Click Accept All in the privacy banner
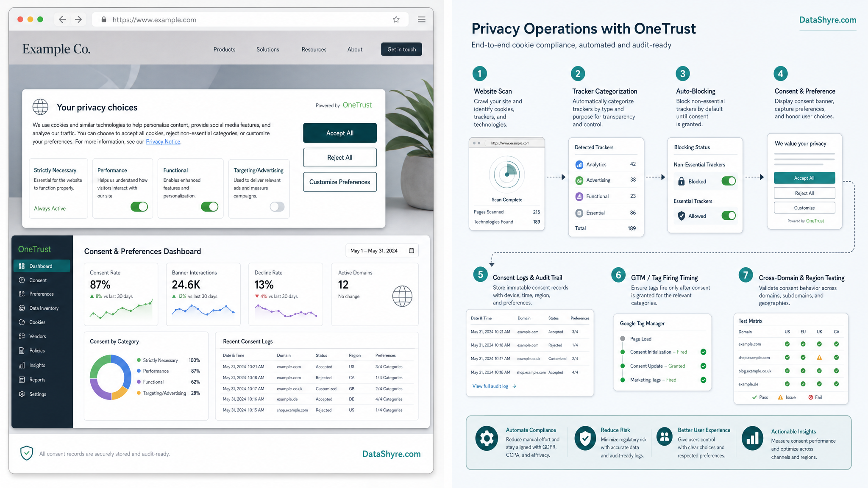Image resolution: width=868 pixels, height=488 pixels. pos(340,133)
